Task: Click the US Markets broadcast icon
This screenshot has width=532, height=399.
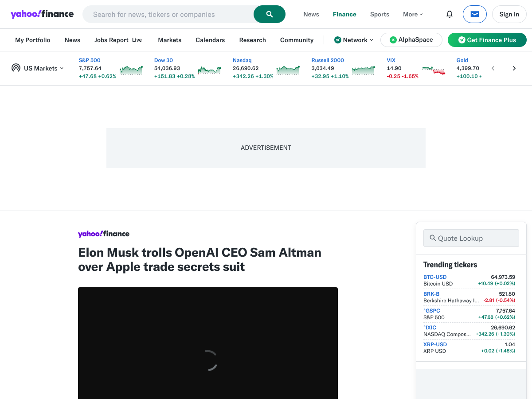Action: pyautogui.click(x=16, y=68)
